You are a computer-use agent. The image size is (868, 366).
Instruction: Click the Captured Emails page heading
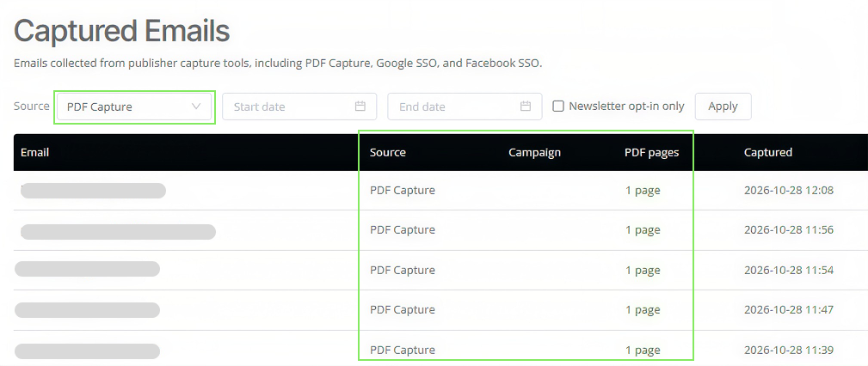pos(122,32)
